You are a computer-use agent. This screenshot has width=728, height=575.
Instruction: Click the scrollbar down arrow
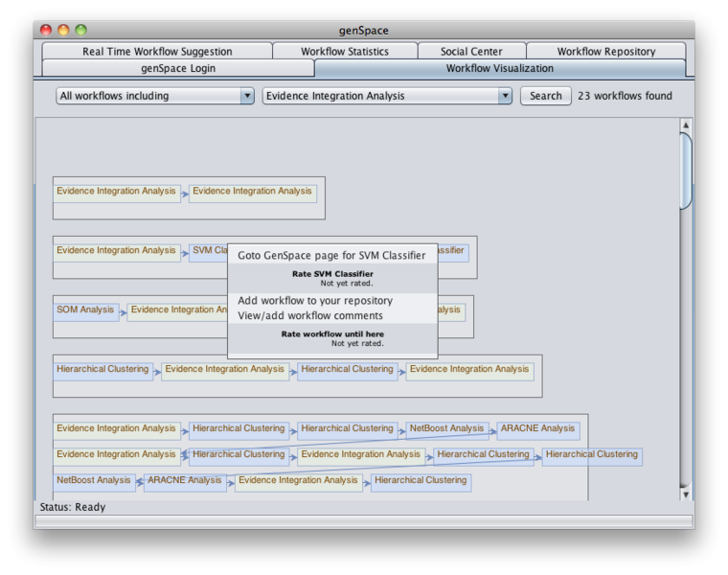[x=686, y=494]
